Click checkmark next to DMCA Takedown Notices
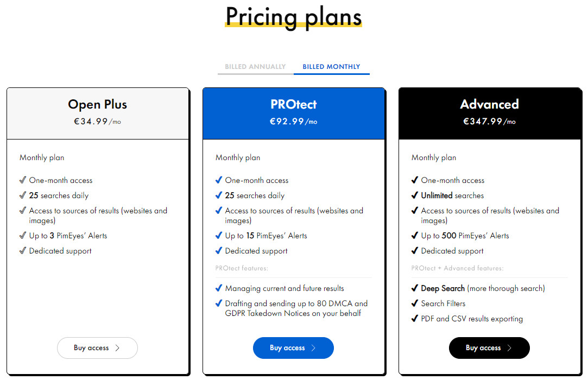The height and width of the screenshot is (380, 588). tap(219, 303)
